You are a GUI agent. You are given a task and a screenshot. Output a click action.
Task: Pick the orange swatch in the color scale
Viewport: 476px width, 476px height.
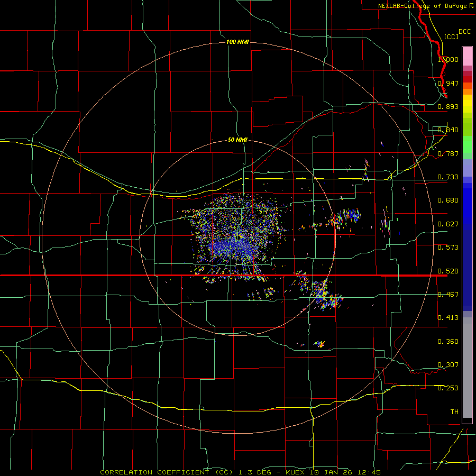click(467, 91)
